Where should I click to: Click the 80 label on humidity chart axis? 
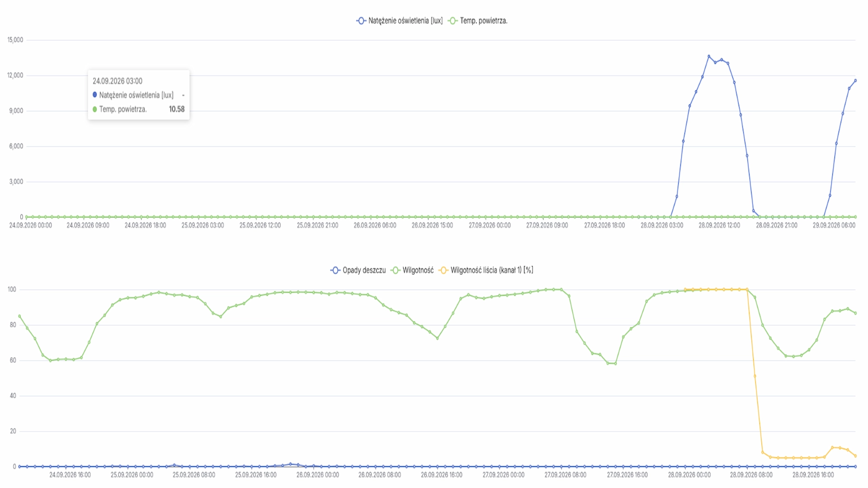click(13, 325)
